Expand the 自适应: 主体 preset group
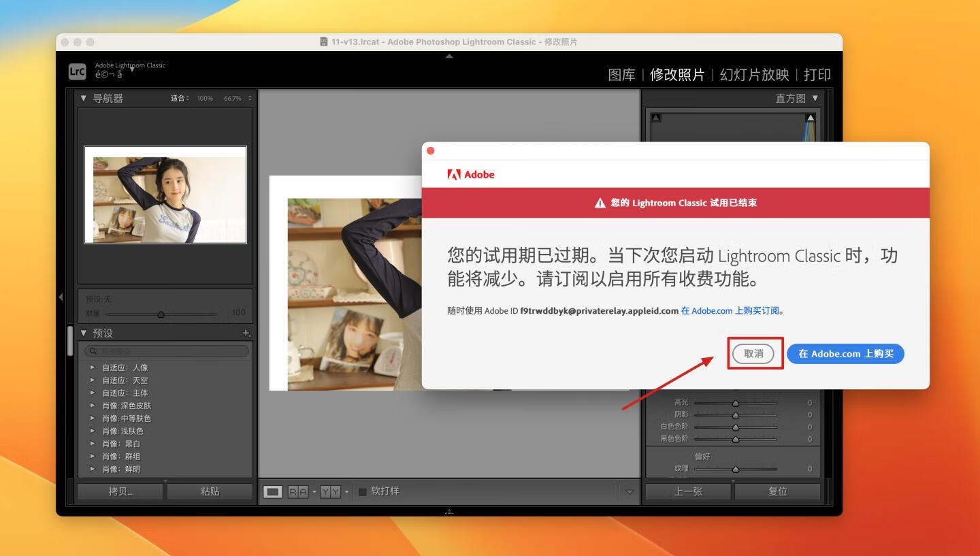 (93, 393)
